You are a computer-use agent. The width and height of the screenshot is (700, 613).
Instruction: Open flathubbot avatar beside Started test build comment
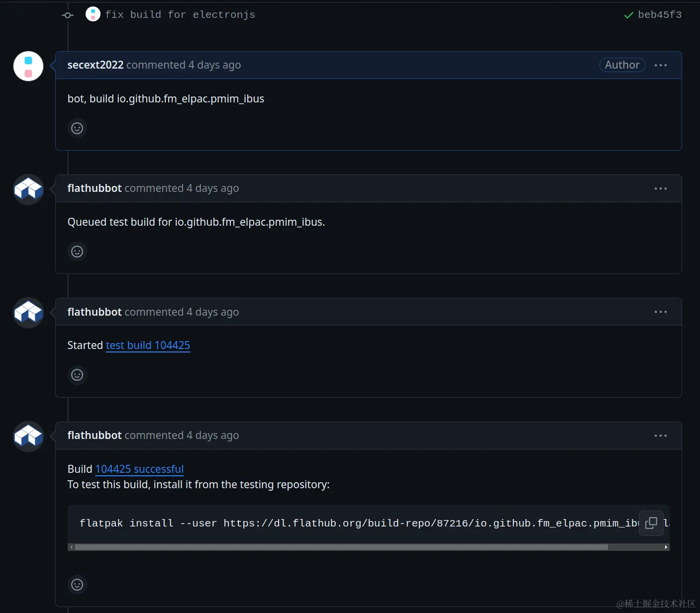point(28,313)
